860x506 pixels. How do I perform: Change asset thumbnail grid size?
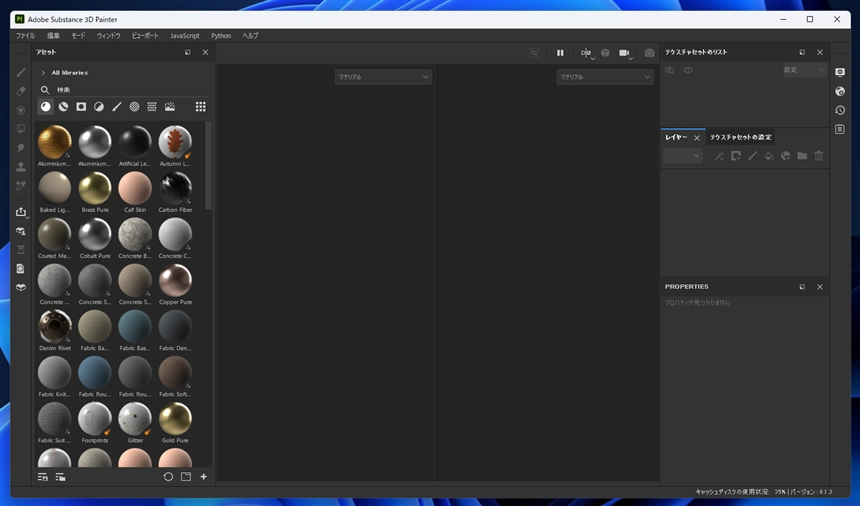[201, 107]
